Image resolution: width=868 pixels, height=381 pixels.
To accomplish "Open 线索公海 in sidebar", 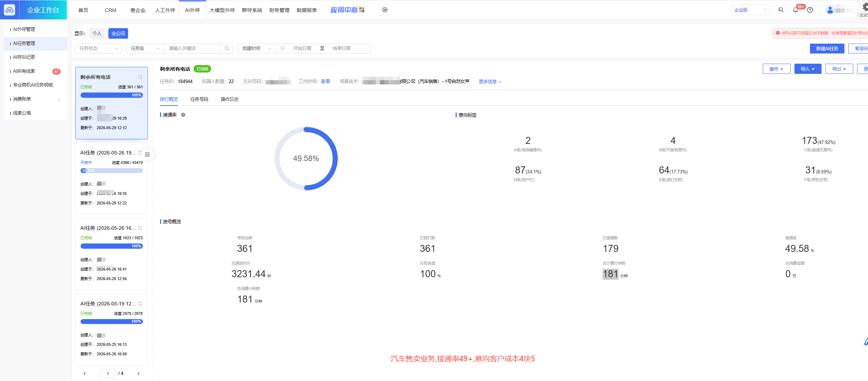I will pos(35,113).
